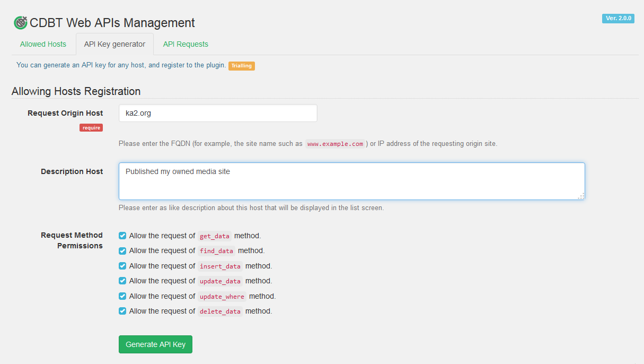This screenshot has width=644, height=364.
Task: Disable the delete_data method permission
Action: [x=122, y=311]
